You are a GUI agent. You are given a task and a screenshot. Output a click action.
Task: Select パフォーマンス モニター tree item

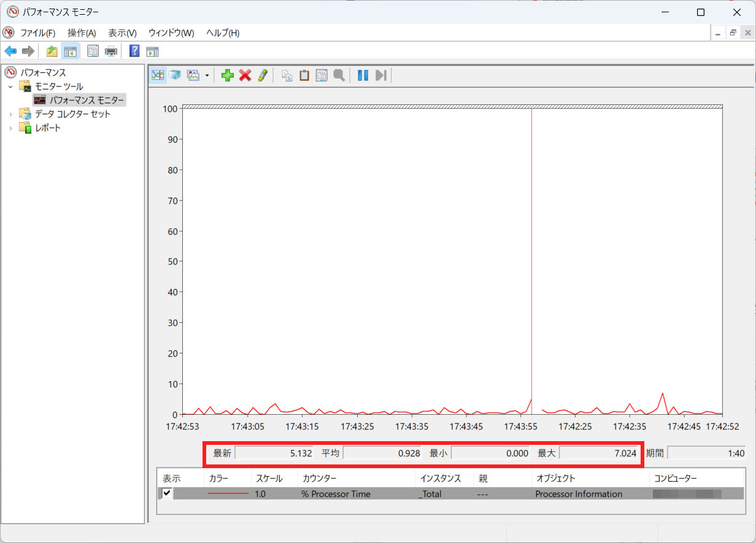click(x=87, y=100)
